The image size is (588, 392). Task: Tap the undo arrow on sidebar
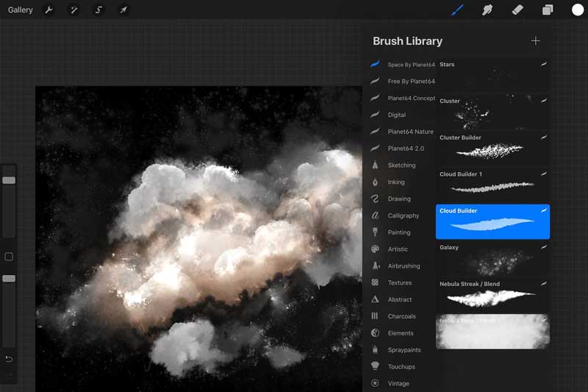(x=9, y=359)
